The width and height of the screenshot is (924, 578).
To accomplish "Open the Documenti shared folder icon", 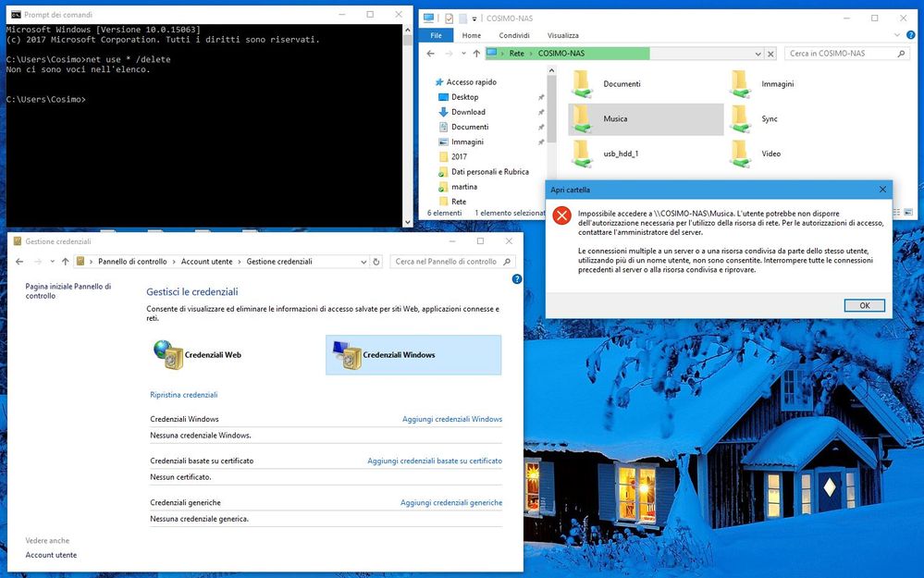I will coord(581,84).
